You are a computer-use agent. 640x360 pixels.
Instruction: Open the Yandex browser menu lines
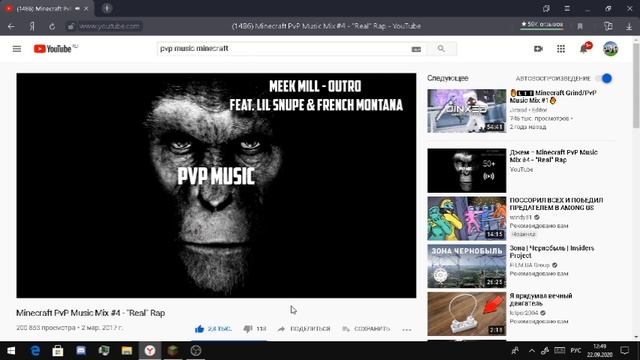click(x=567, y=9)
